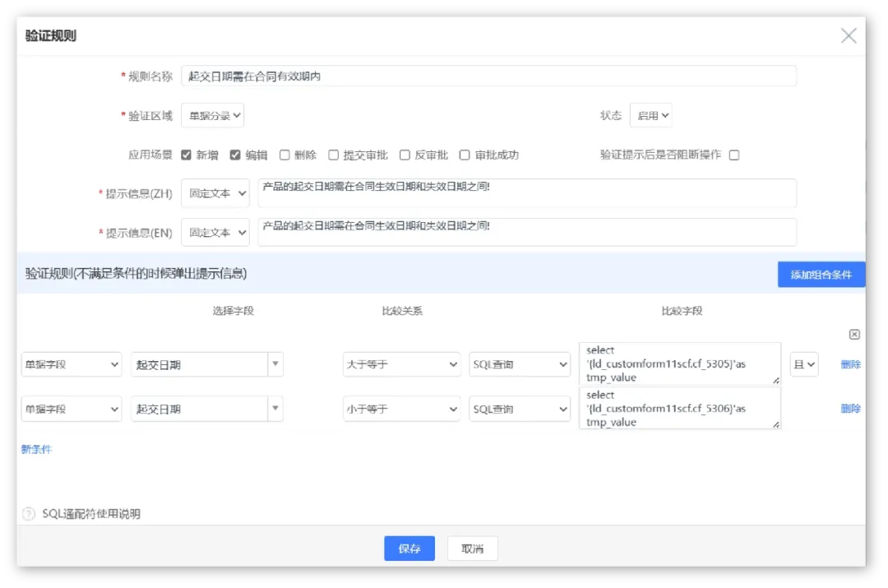Check the 验证提示后是否阻断操作 checkbox

[734, 155]
